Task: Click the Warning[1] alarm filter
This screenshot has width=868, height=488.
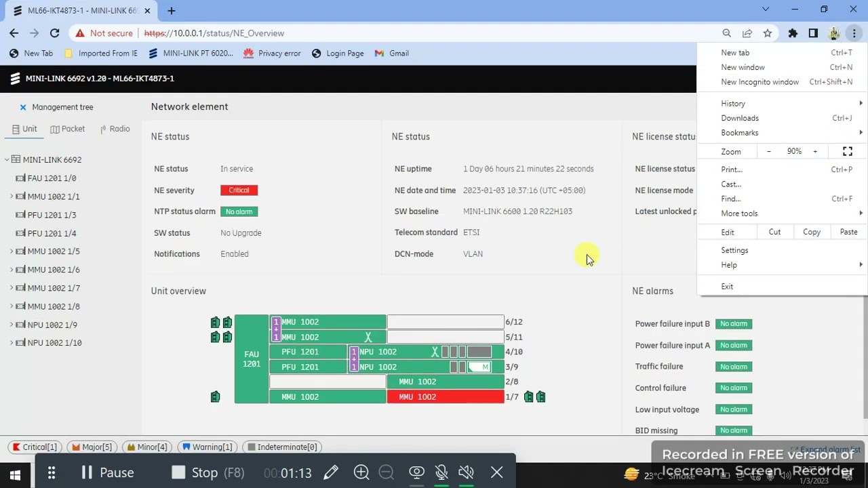Action: click(207, 447)
